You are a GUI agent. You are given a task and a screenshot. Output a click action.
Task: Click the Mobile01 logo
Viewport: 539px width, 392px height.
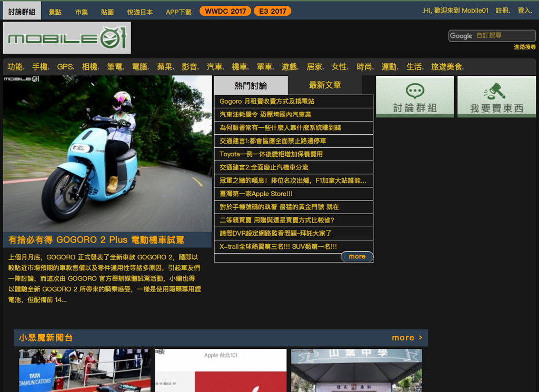67,38
